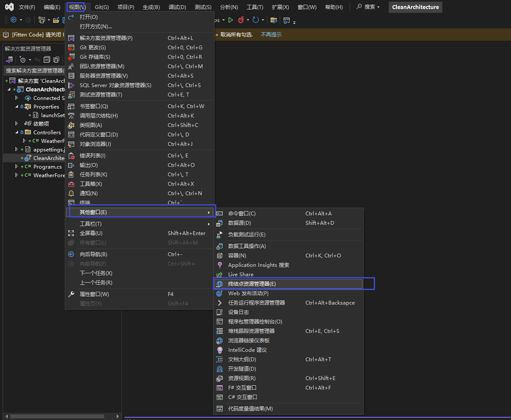Viewport: 511px width, 420px height.
Task: Click the Git Changes menu icon
Action: (x=71, y=48)
